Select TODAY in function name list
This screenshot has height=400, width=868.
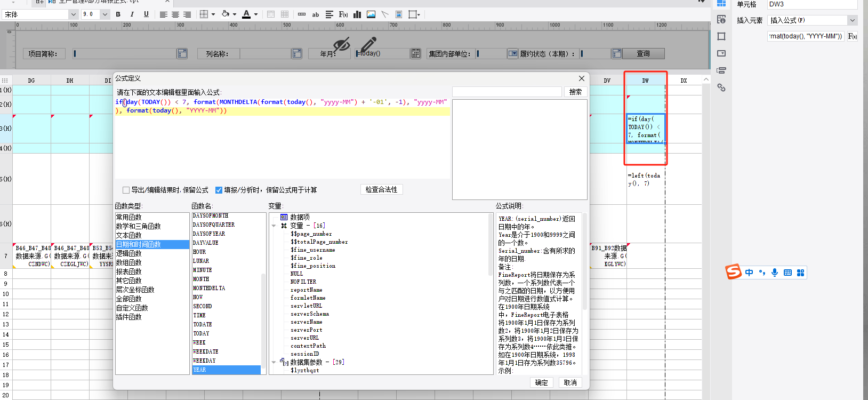[227, 333]
